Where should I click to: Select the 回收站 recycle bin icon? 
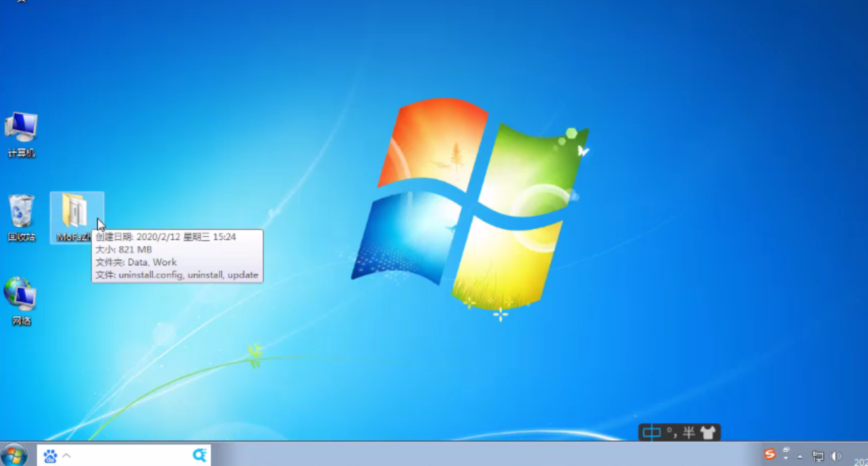click(x=21, y=218)
